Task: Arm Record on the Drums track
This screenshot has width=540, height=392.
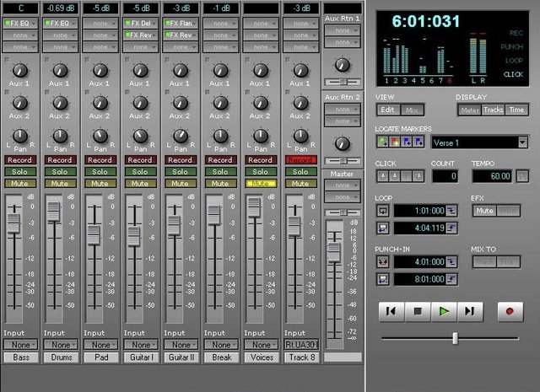Action: [x=60, y=159]
